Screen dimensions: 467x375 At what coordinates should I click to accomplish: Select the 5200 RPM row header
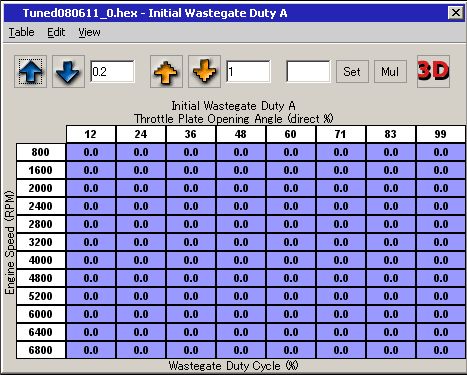pos(41,296)
